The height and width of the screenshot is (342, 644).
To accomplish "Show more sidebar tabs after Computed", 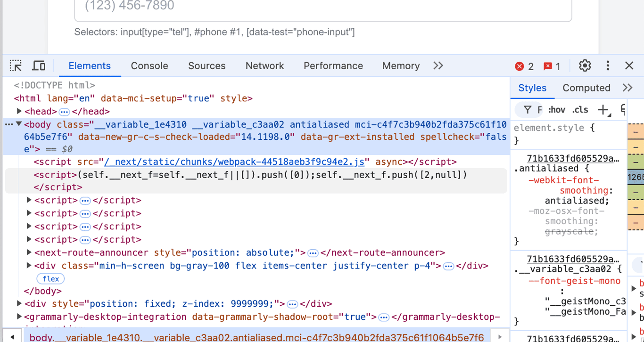I will click(x=627, y=88).
